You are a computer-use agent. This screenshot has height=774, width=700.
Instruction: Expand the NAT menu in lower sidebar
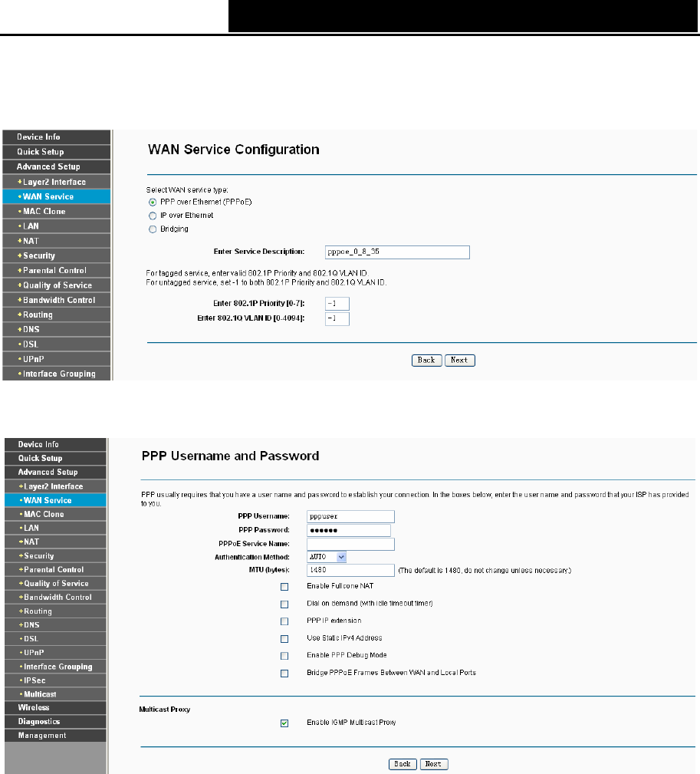[x=55, y=542]
